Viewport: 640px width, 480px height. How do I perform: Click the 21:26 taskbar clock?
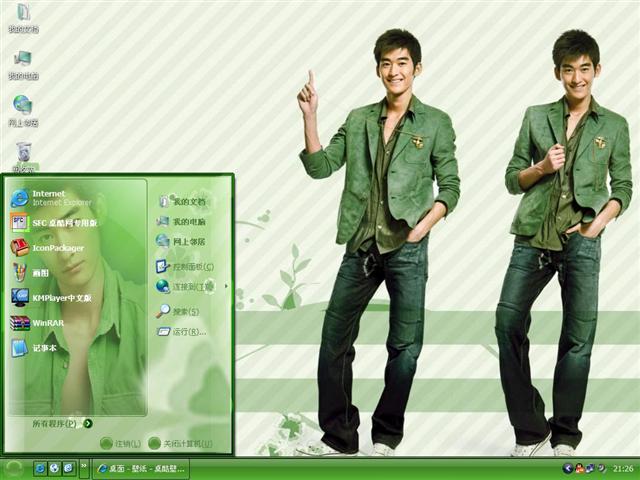coord(623,469)
